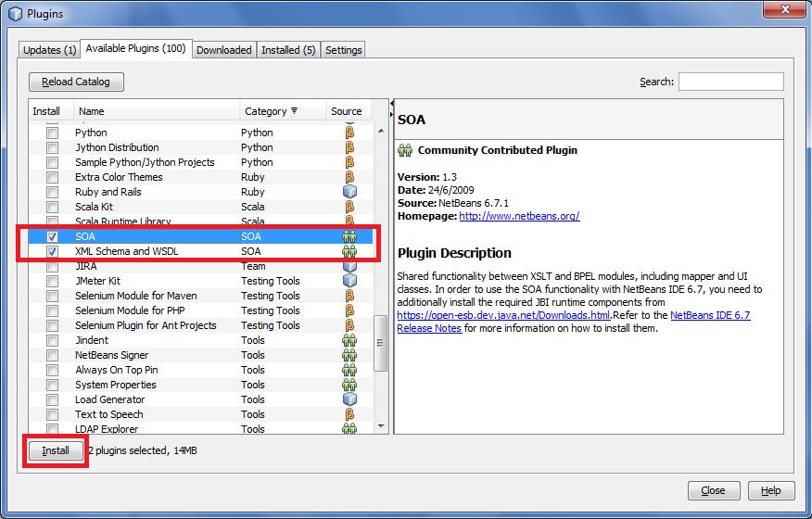Switch to the Updates (1) tab
The image size is (812, 519).
coord(50,50)
